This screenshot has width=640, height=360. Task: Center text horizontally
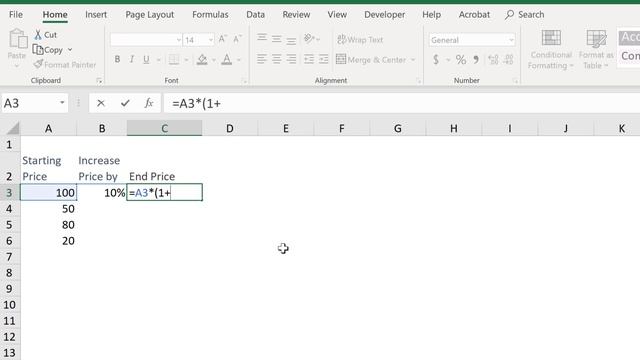pos(277,59)
